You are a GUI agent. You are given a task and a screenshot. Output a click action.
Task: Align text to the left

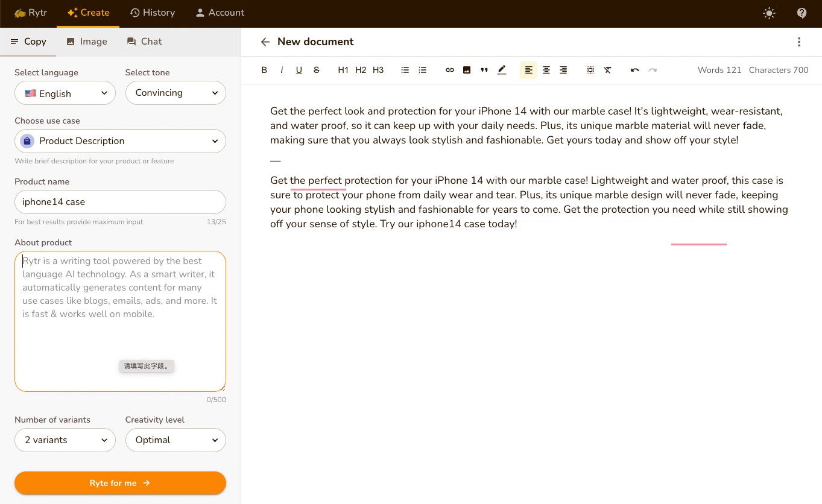(x=529, y=70)
